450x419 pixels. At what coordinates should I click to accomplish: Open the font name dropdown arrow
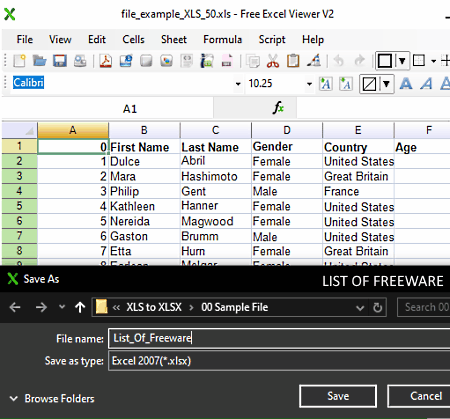pos(238,84)
